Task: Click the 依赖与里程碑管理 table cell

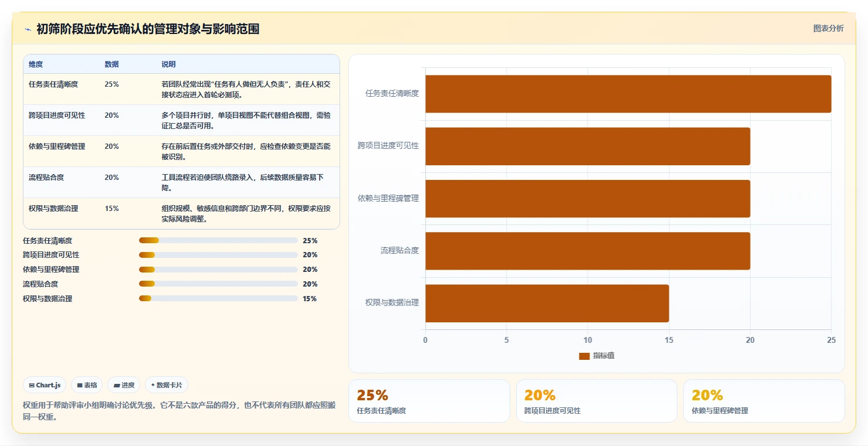Action: click(57, 147)
